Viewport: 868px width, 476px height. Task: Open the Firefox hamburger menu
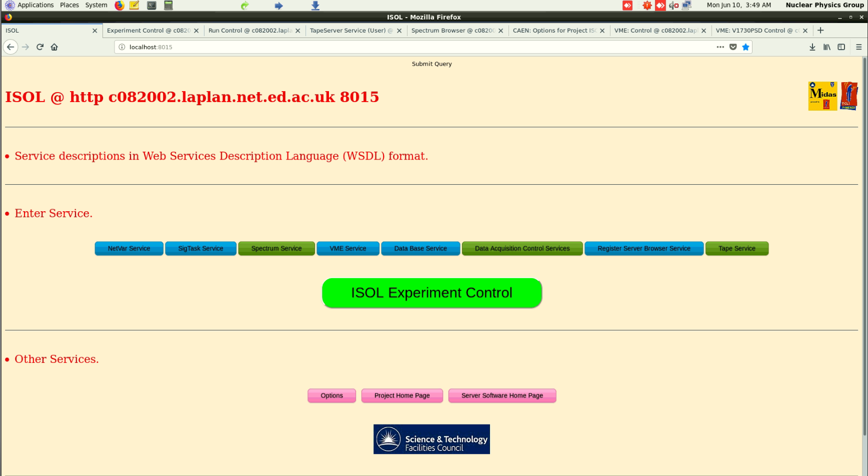pyautogui.click(x=859, y=47)
